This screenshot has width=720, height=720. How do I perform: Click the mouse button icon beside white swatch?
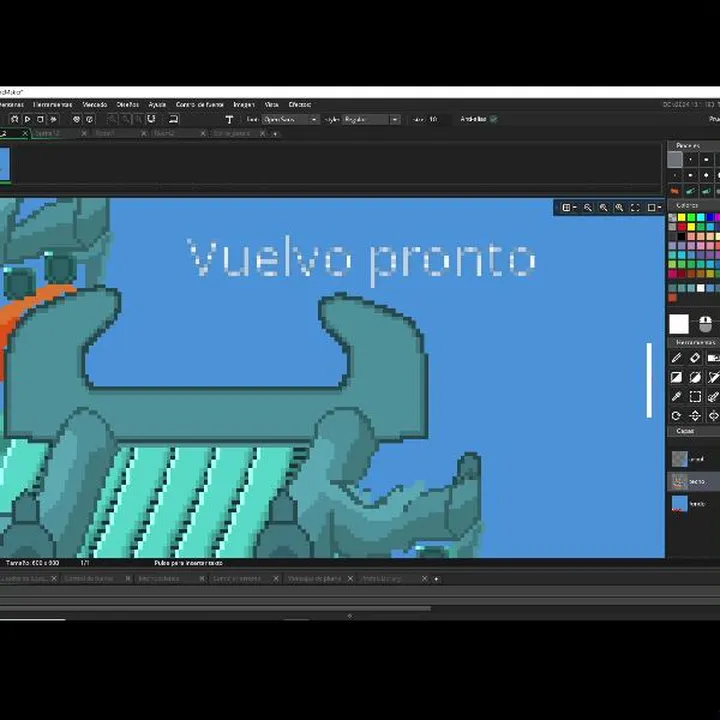point(706,324)
